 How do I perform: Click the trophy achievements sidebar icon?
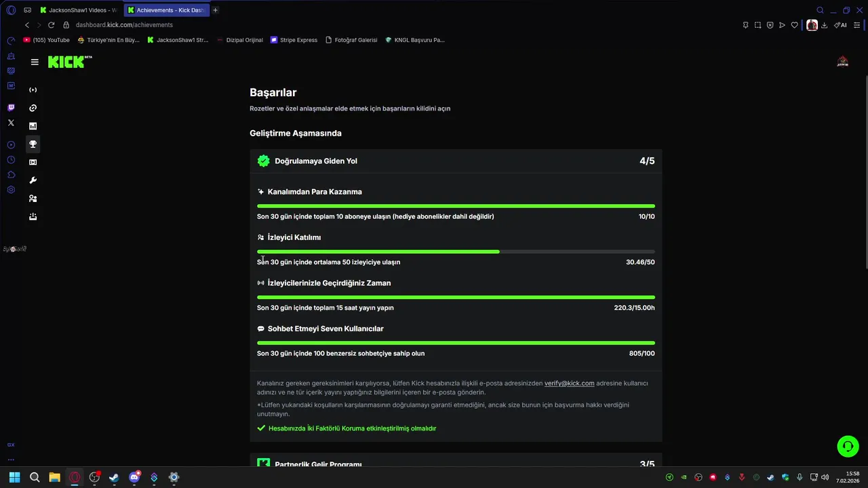[33, 144]
